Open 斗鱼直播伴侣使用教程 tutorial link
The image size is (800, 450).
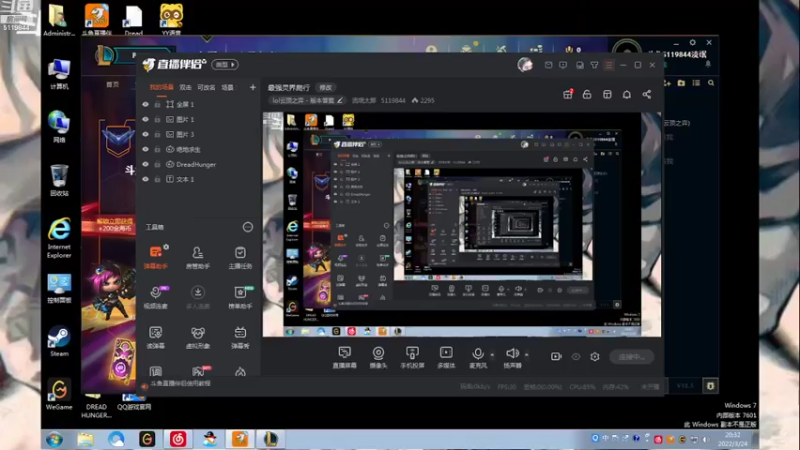coord(180,383)
